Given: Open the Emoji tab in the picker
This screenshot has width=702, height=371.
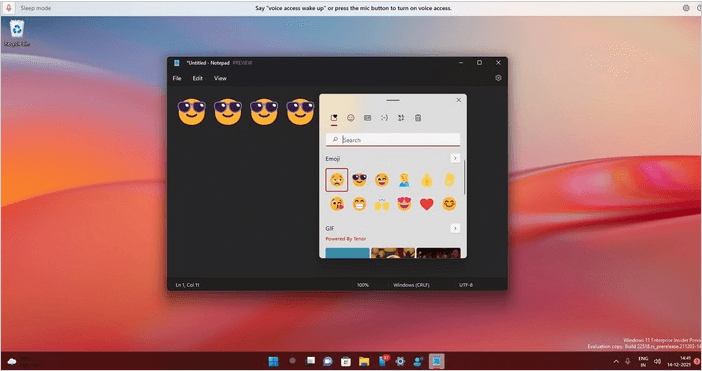Looking at the screenshot, I should [x=351, y=118].
